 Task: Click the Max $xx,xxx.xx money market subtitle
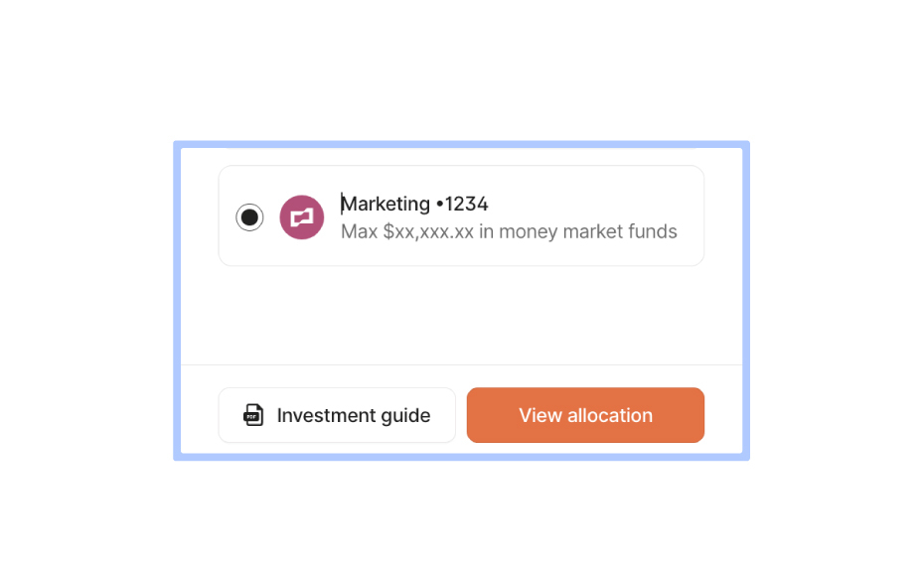point(509,231)
